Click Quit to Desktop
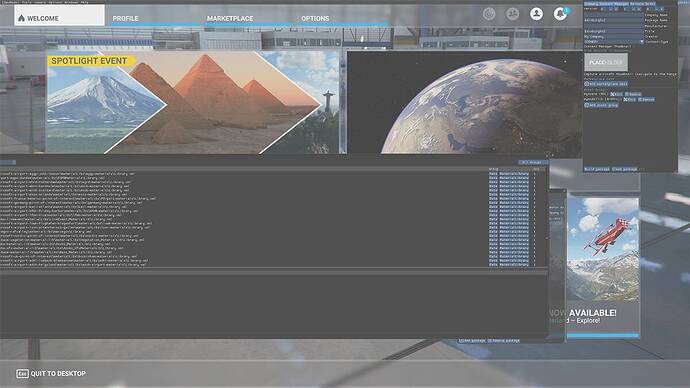The height and width of the screenshot is (388, 690). (x=58, y=373)
